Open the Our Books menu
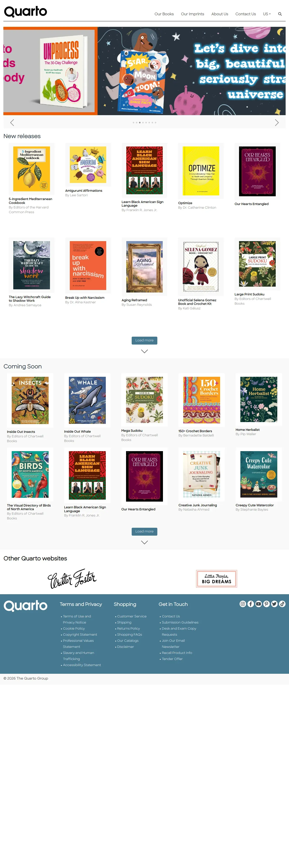The height and width of the screenshot is (868, 289). 164,14
